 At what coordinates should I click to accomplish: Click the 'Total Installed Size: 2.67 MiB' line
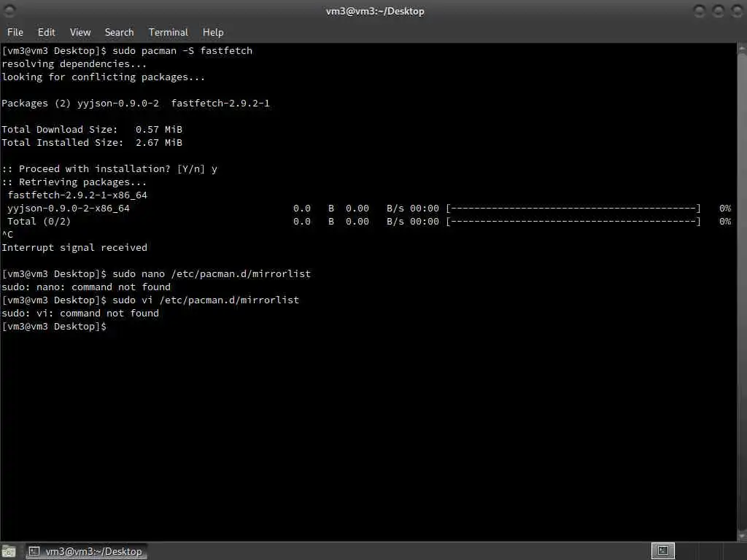[x=92, y=142]
